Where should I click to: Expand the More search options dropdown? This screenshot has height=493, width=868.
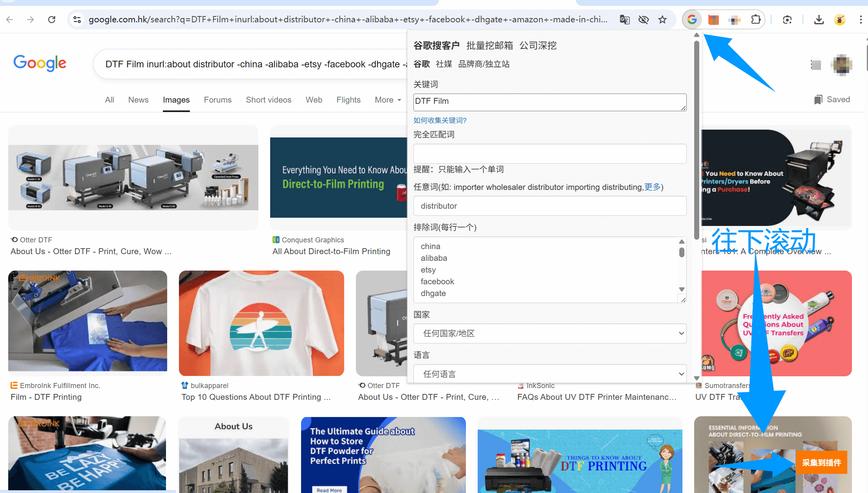click(x=388, y=100)
